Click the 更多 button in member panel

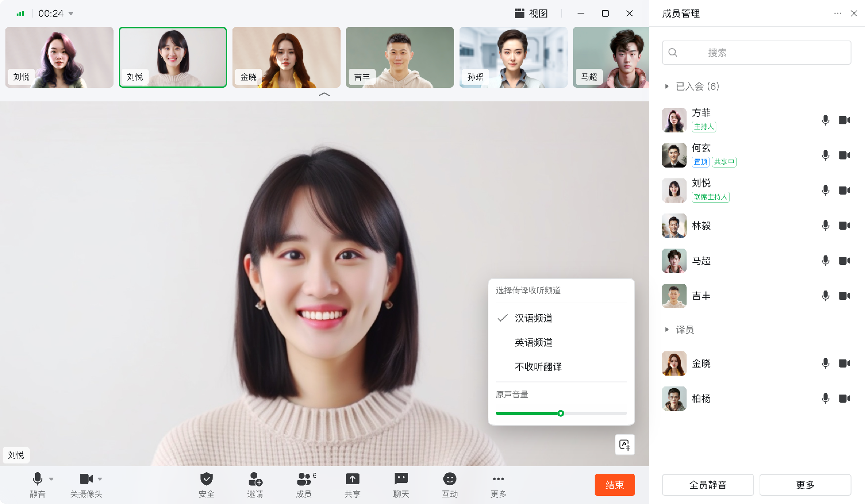[805, 485]
